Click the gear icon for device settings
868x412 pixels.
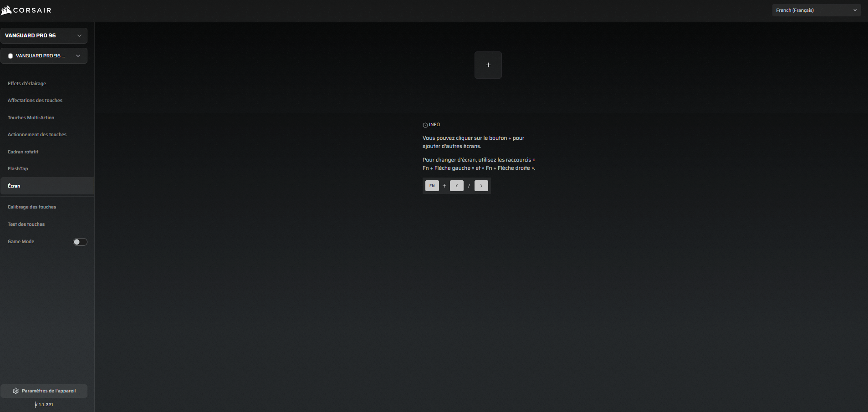(x=15, y=391)
